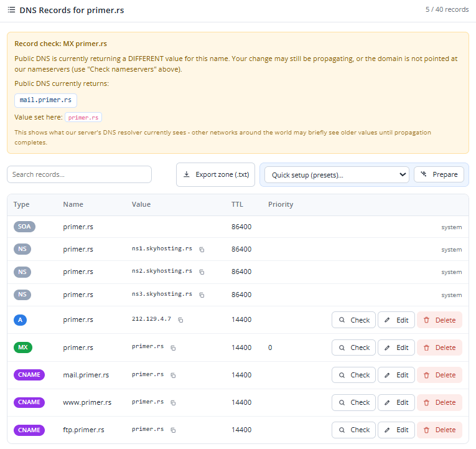Click the CNAME badge for www.primer.rs

pyautogui.click(x=29, y=402)
